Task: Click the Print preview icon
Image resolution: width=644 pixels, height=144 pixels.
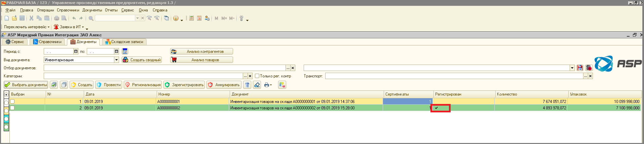Action: pyautogui.click(x=64, y=18)
